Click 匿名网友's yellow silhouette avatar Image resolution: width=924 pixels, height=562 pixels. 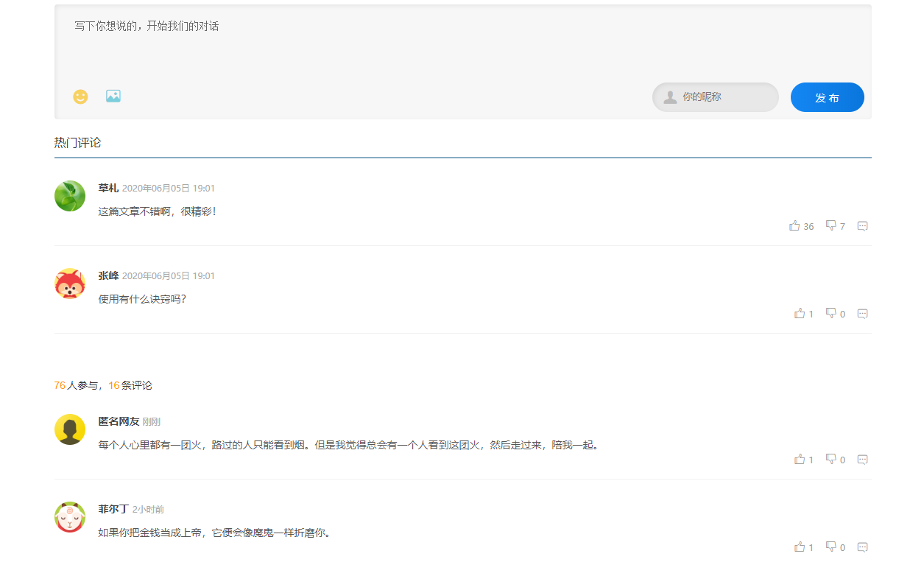[70, 429]
